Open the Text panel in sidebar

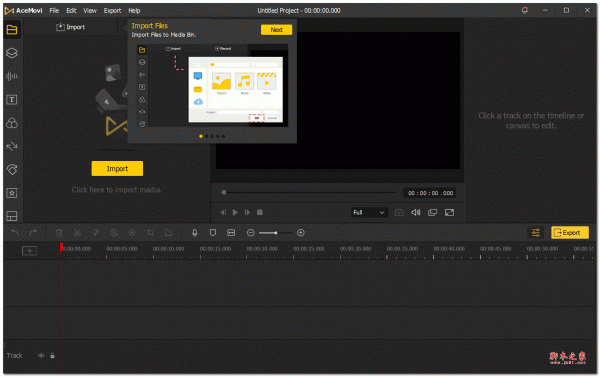point(12,100)
